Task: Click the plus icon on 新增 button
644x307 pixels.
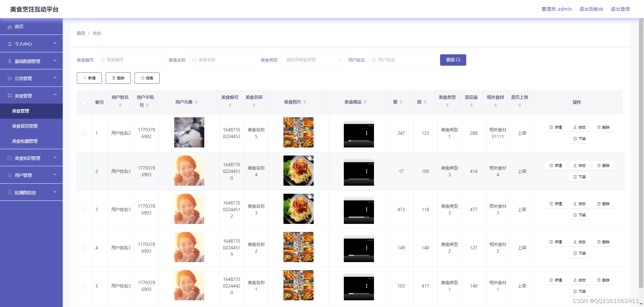Action: (85, 78)
